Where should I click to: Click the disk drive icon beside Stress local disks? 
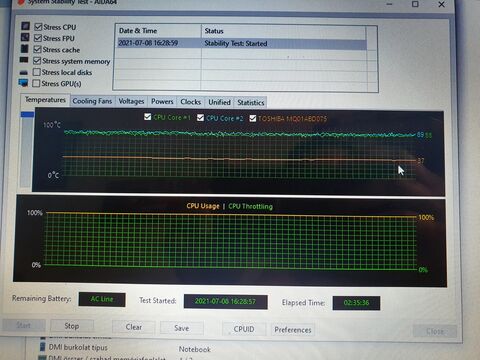[x=24, y=72]
